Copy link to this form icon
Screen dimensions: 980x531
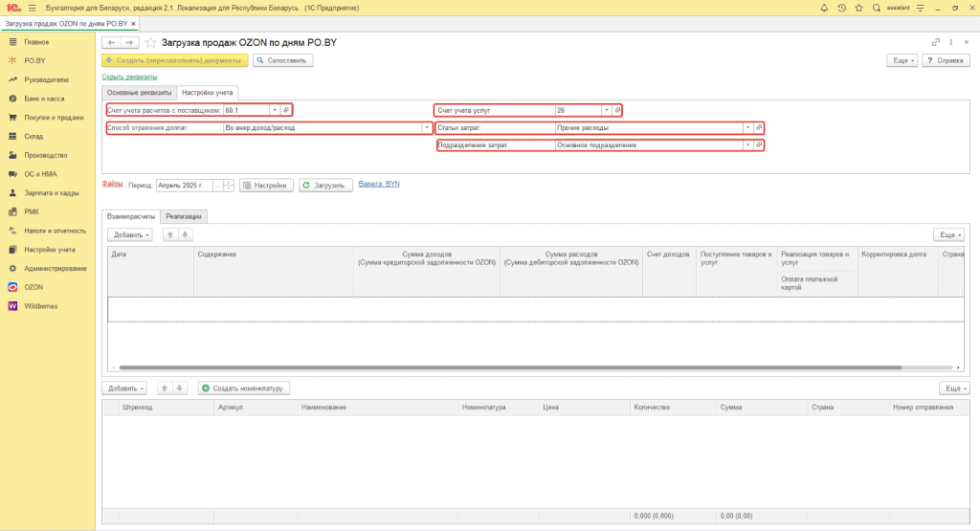pos(936,42)
